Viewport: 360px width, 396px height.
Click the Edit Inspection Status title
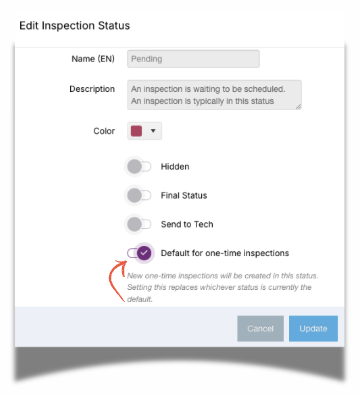[x=75, y=26]
